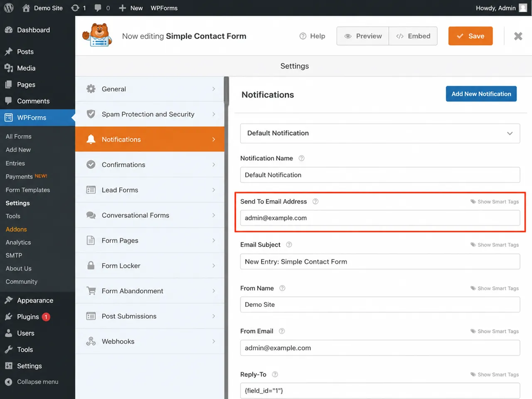This screenshot has width=532, height=399.
Task: Save the form with orange Save button
Action: point(470,36)
